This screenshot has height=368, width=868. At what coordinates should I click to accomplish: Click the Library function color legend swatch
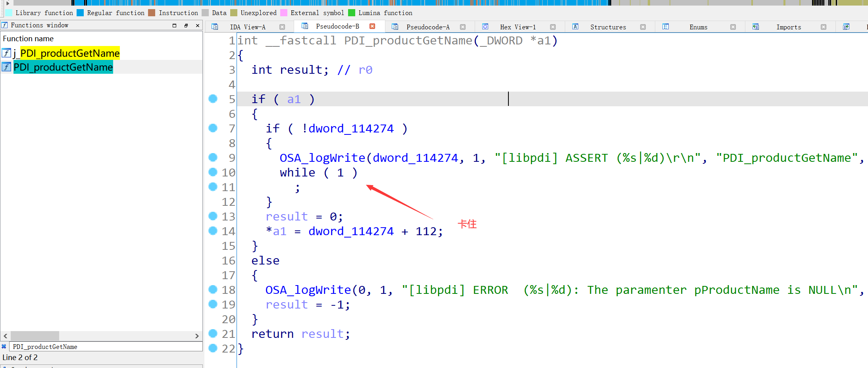pos(8,13)
